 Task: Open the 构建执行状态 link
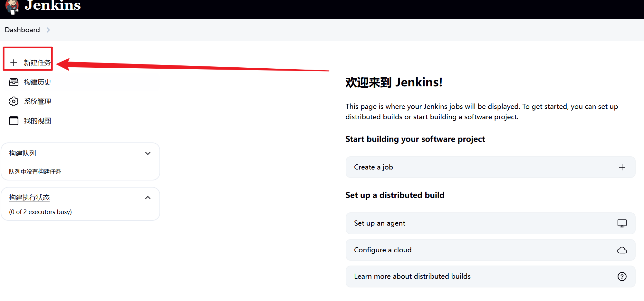click(29, 197)
